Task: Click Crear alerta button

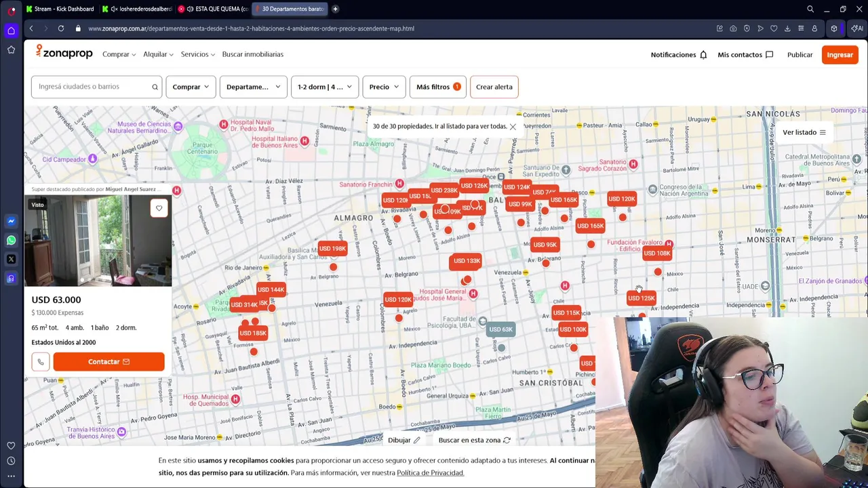Action: (494, 87)
